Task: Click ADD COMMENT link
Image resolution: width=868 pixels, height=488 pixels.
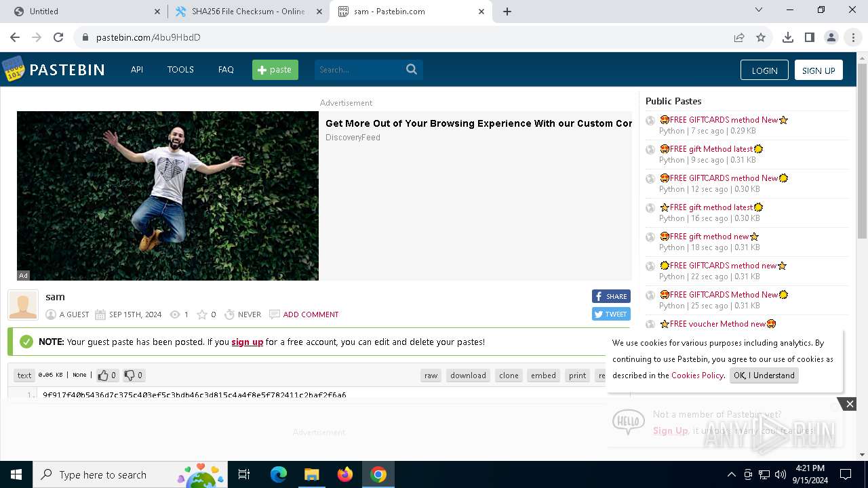Action: click(x=311, y=314)
